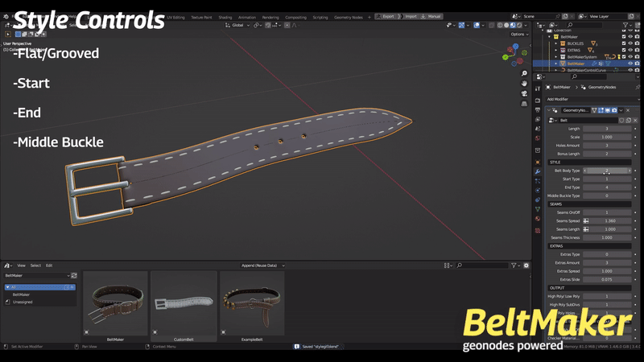Click the fake user shield for Belt node group
Image resolution: width=644 pixels, height=362 pixels.
click(621, 120)
